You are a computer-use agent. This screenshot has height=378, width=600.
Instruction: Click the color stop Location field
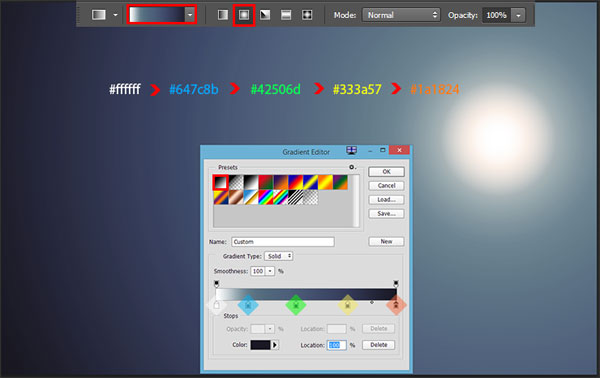pyautogui.click(x=336, y=345)
